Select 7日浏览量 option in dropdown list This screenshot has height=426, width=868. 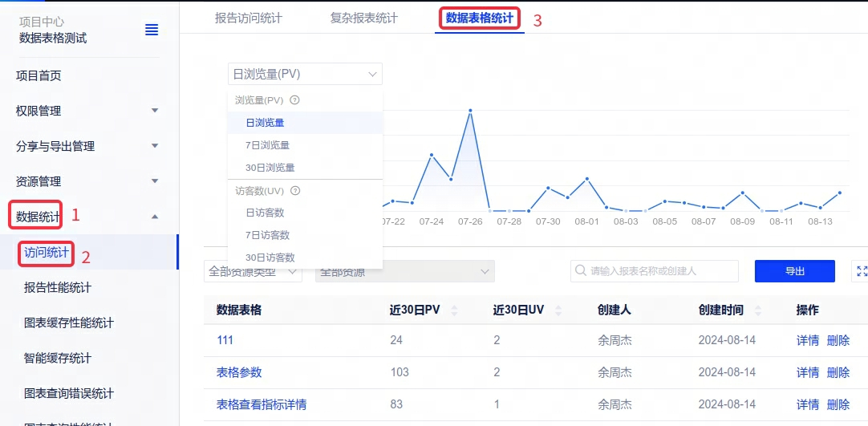click(x=268, y=145)
